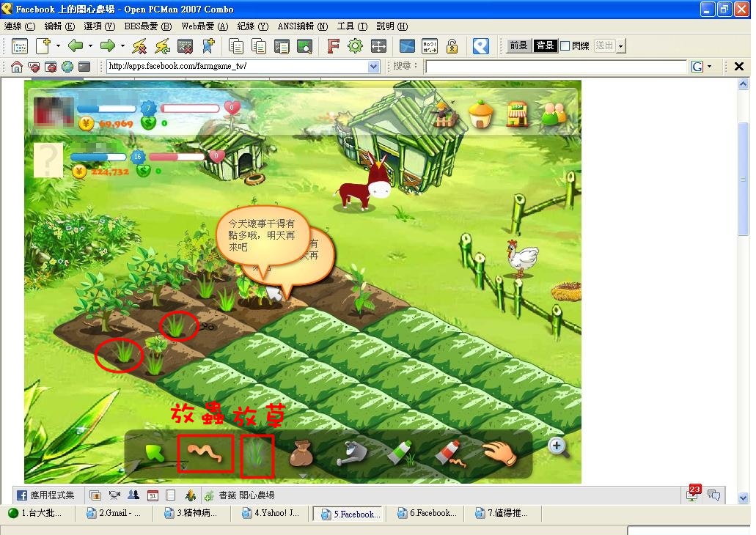Select the green herbicide tube tool
756x535 pixels.
coord(400,453)
